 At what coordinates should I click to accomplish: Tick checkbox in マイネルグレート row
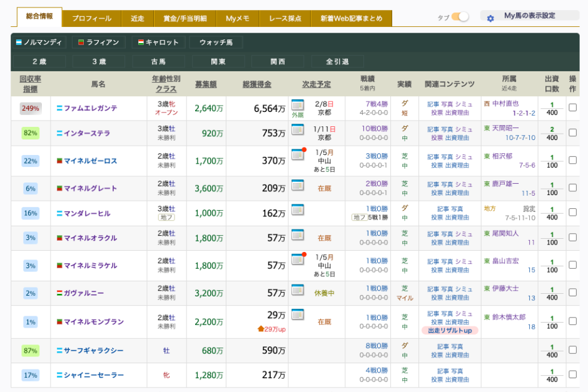572,188
